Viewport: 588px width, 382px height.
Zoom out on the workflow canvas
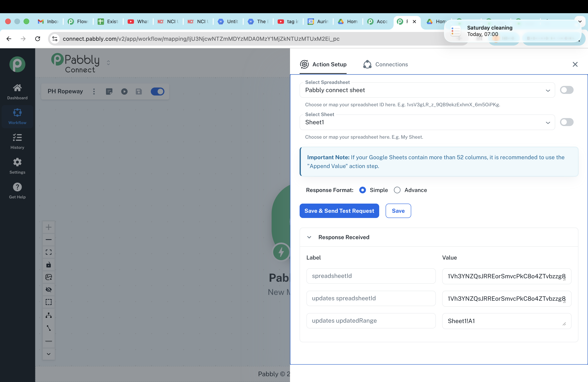[49, 240]
